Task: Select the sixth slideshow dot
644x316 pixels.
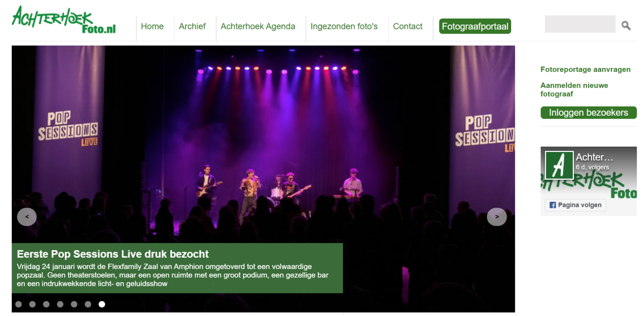Action: pos(88,304)
